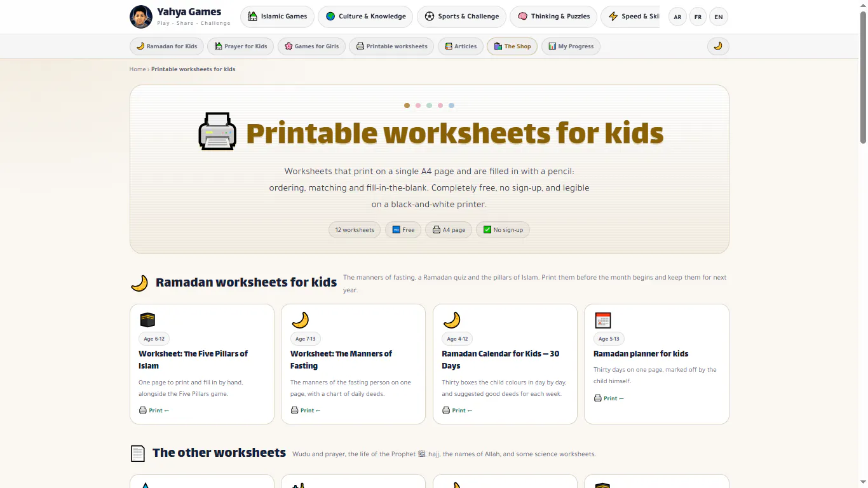The width and height of the screenshot is (868, 488).
Task: Click the mosque icon beside Islamic Games
Action: [253, 17]
